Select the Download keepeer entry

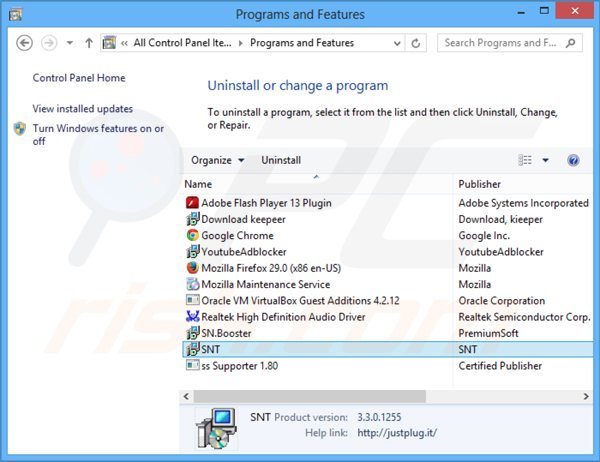pos(243,219)
